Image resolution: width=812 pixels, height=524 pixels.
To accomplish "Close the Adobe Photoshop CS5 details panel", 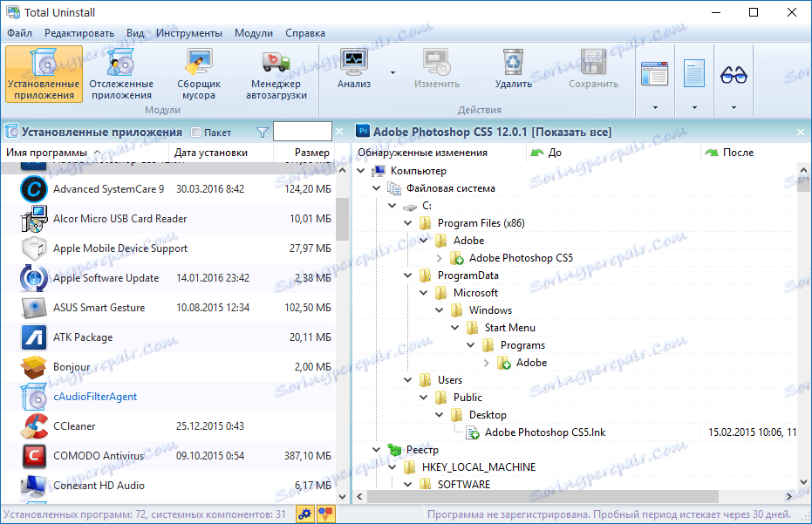I will tap(801, 133).
